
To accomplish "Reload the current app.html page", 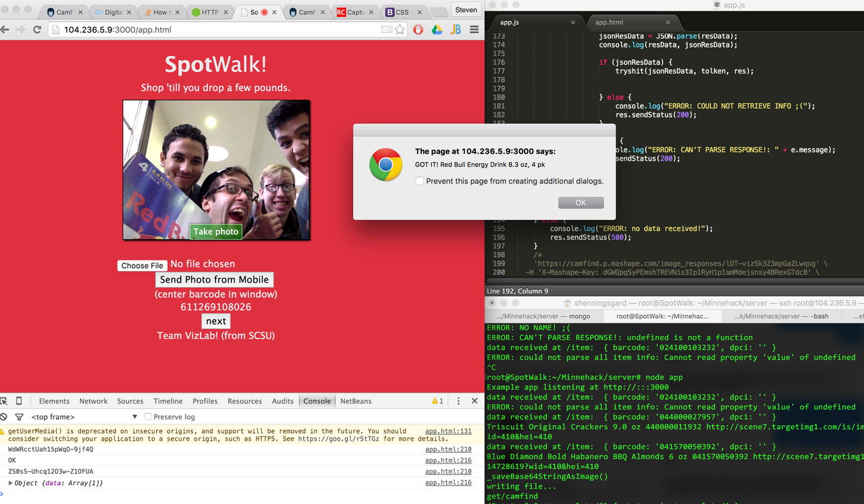I will coord(37,30).
